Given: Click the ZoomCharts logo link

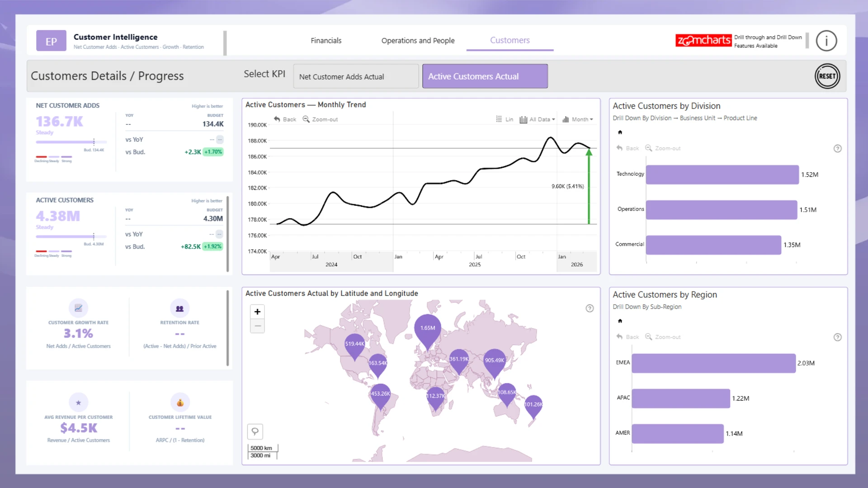Looking at the screenshot, I should tap(703, 41).
